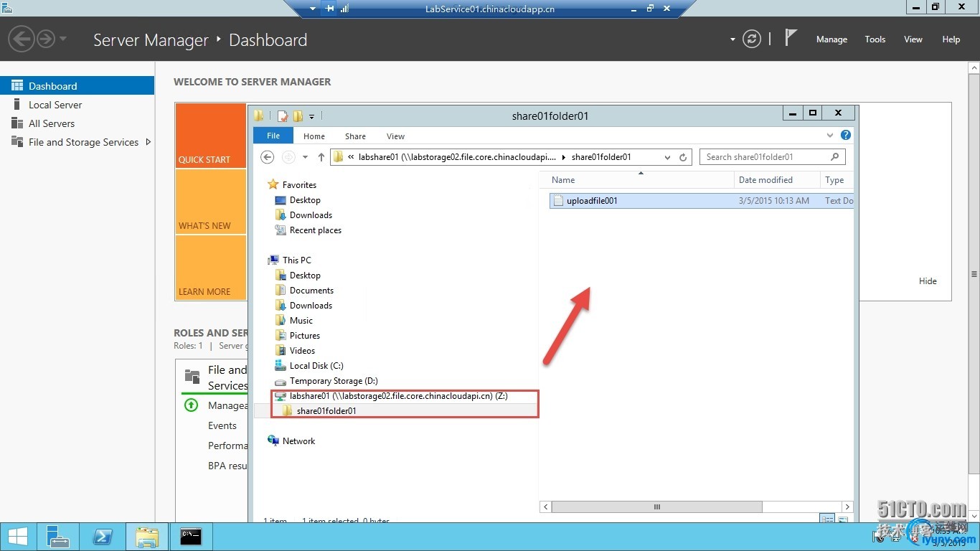
Task: Select share01folder01 in the navigation tree
Action: pos(326,411)
